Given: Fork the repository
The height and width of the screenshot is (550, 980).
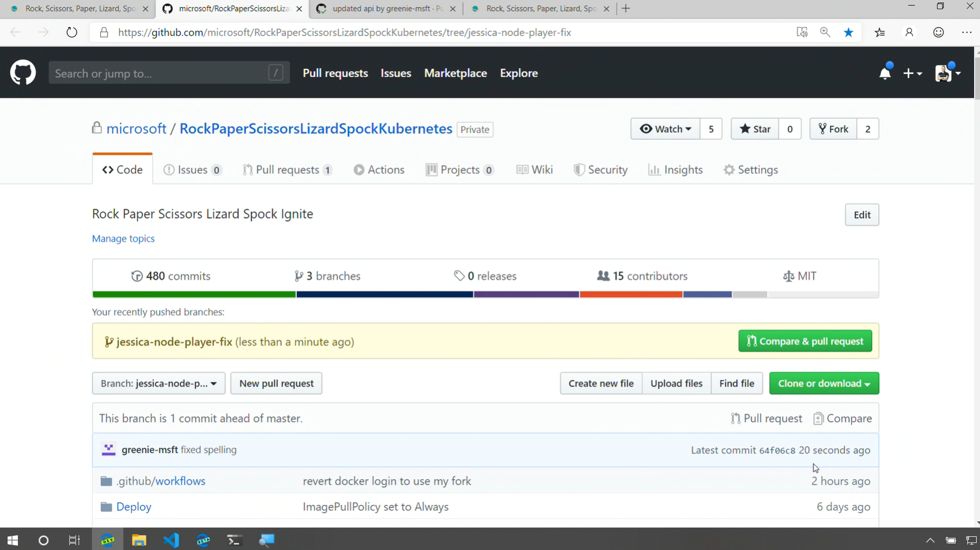Looking at the screenshot, I should pyautogui.click(x=834, y=129).
